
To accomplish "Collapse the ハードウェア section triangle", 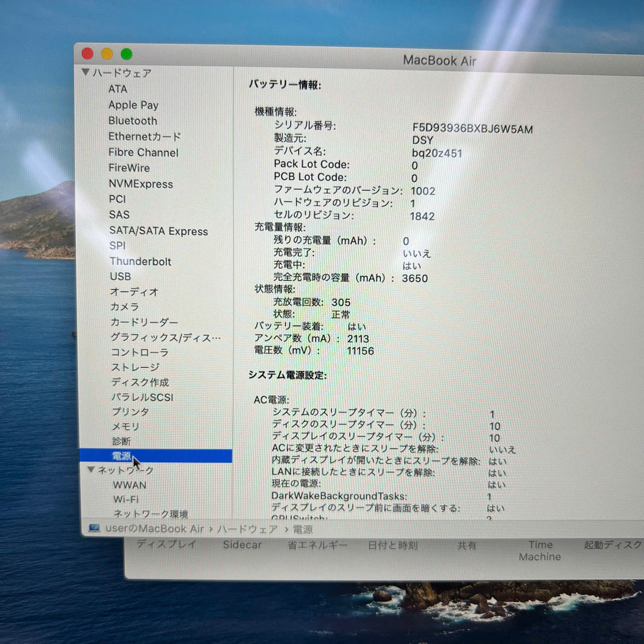I will (86, 72).
